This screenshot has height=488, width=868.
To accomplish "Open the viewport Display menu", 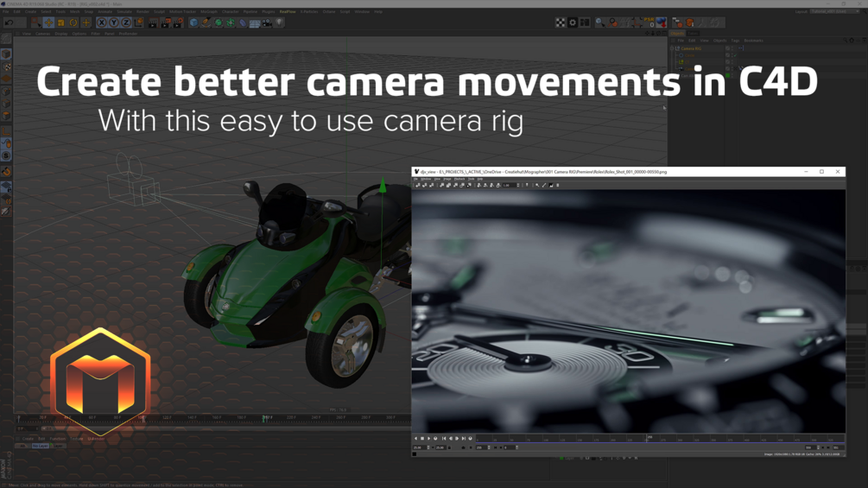I will pos(61,34).
